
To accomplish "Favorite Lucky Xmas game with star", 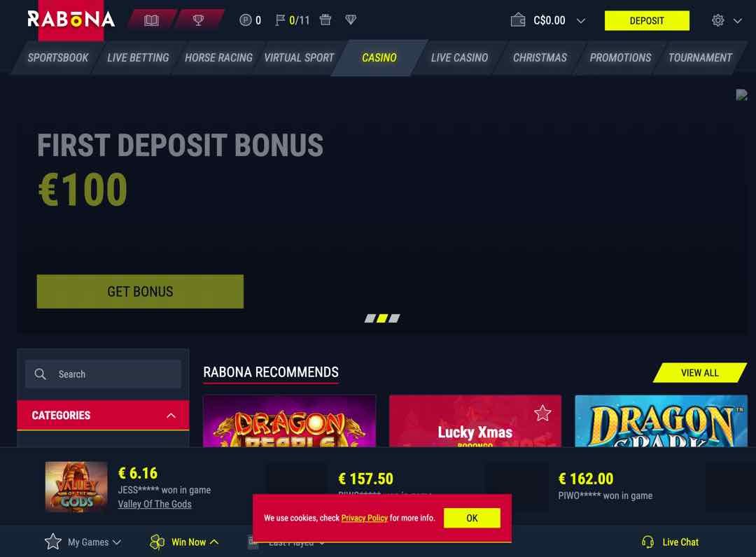I will 542,413.
